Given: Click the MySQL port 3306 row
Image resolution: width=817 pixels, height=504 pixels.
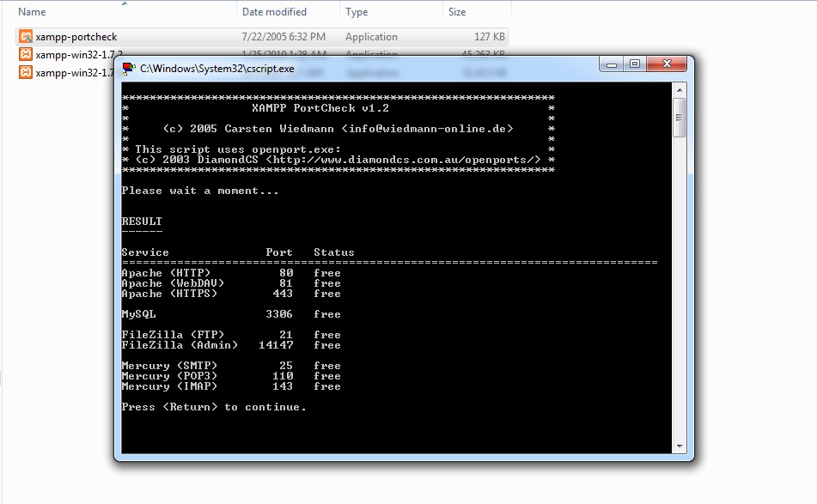Looking at the screenshot, I should [231, 314].
